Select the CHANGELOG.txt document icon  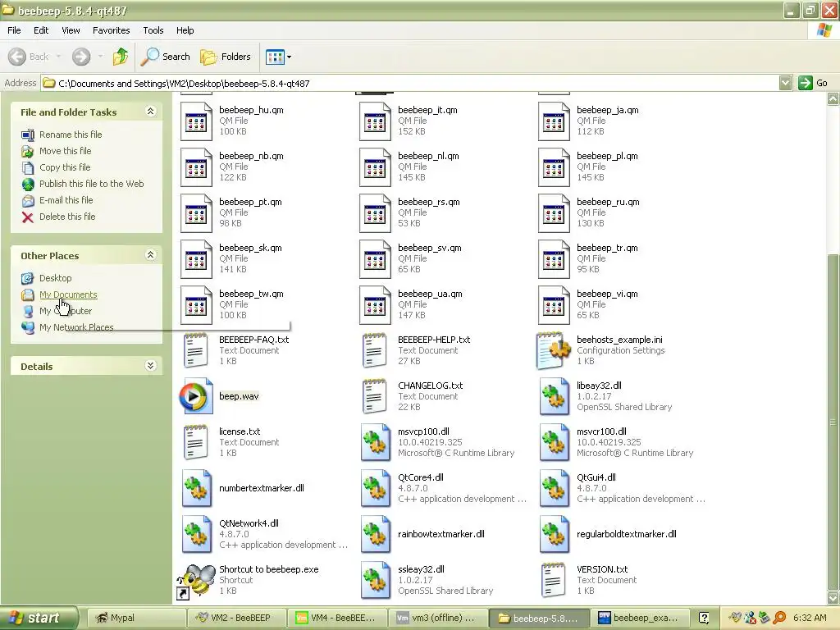click(x=374, y=396)
